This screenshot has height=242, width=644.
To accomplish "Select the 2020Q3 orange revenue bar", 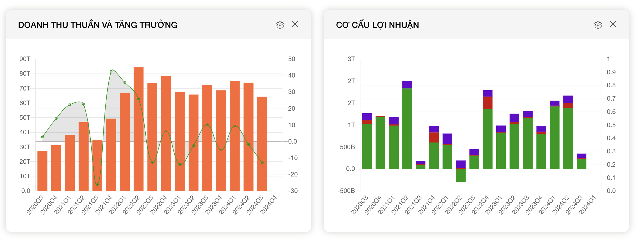I will (x=42, y=171).
